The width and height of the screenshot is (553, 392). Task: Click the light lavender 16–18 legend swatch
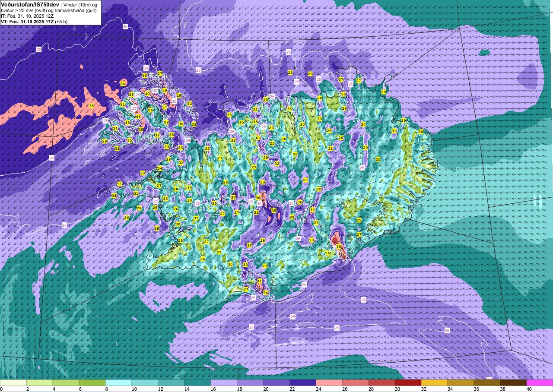(x=224, y=383)
